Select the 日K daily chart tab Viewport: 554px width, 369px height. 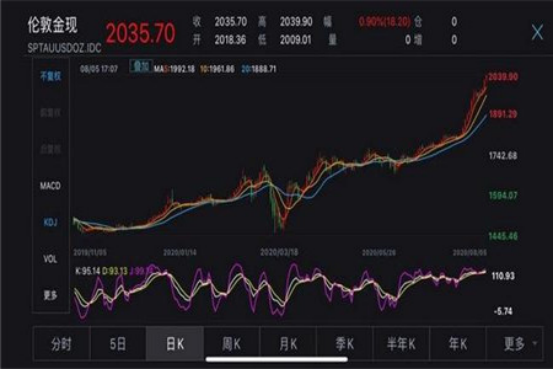(175, 344)
